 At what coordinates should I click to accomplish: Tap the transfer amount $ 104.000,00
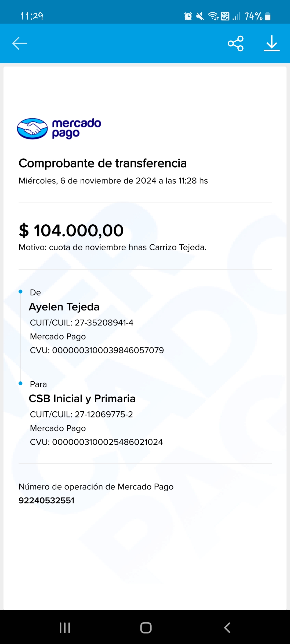point(71,230)
